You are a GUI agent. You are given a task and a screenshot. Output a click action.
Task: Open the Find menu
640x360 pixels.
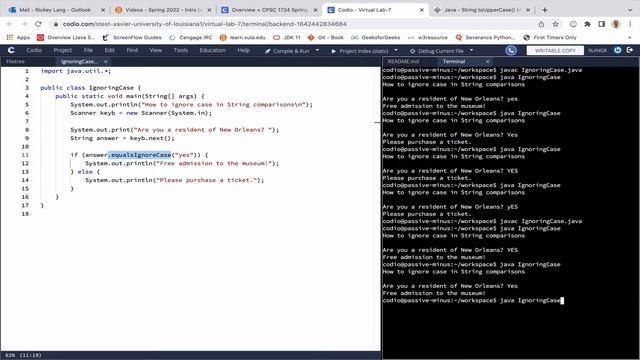point(132,50)
